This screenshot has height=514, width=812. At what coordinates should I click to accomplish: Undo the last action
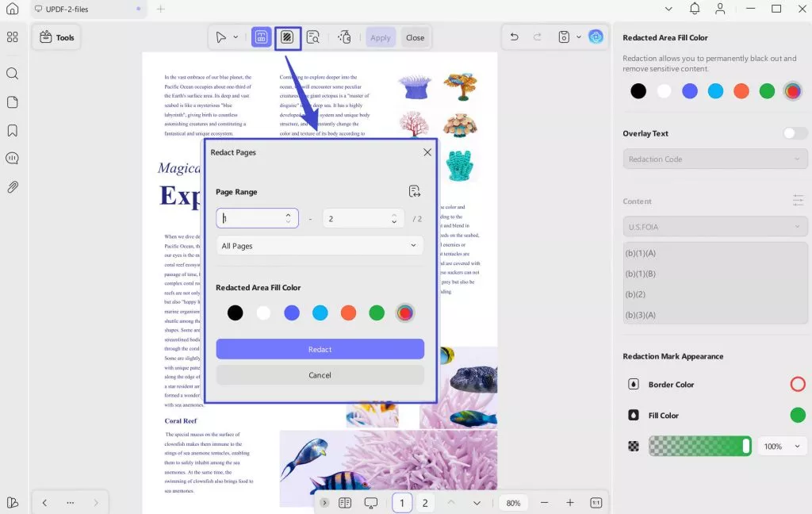pyautogui.click(x=514, y=36)
